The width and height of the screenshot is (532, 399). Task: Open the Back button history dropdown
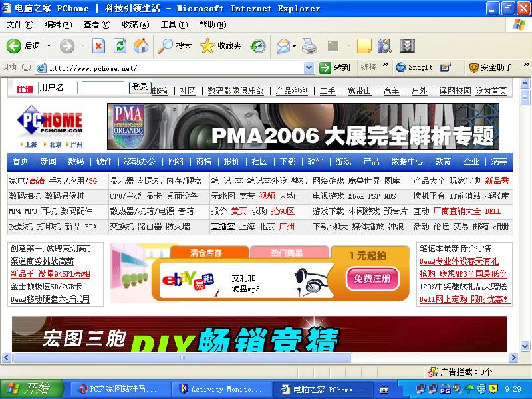point(49,45)
